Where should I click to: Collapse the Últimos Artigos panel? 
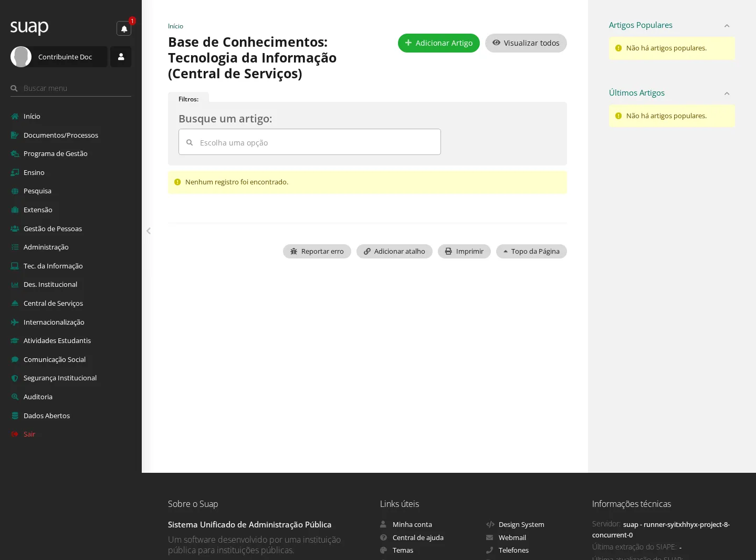[727, 94]
